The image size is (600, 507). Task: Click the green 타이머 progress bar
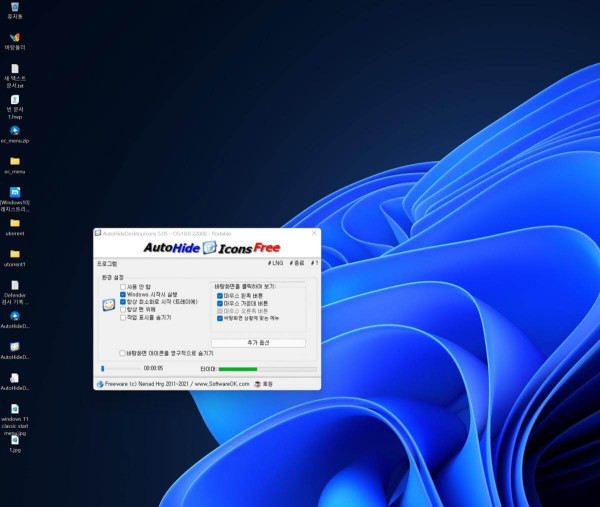tap(238, 369)
